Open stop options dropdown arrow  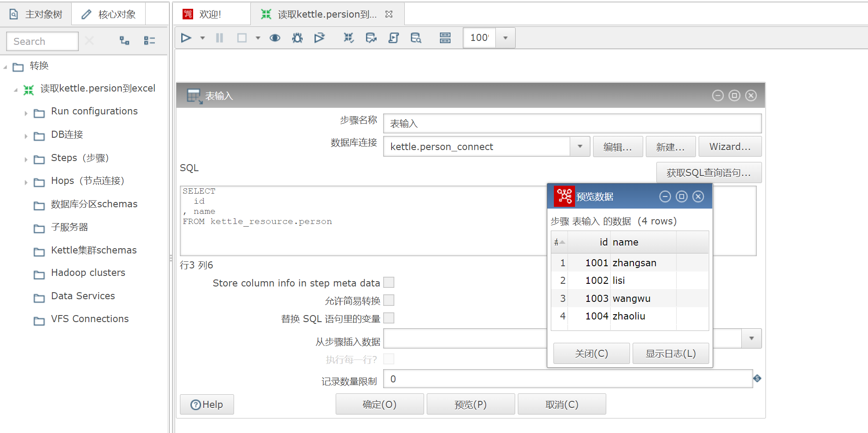pos(258,38)
